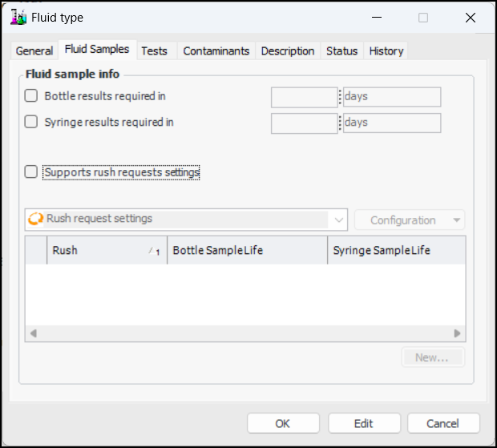Screen dimensions: 497x448
Task: Click the Bottle results number input field
Action: 305,97
